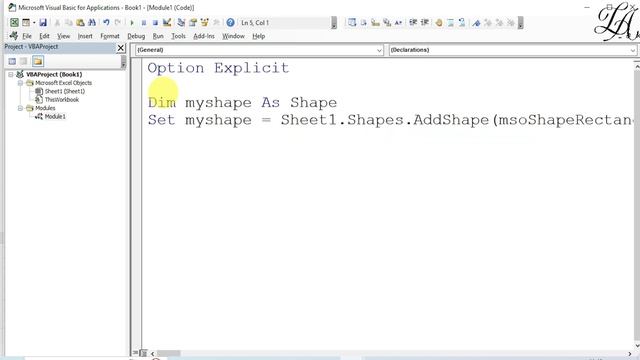
Task: Collapse Microsoft Excel Objects folder
Action: [20, 83]
